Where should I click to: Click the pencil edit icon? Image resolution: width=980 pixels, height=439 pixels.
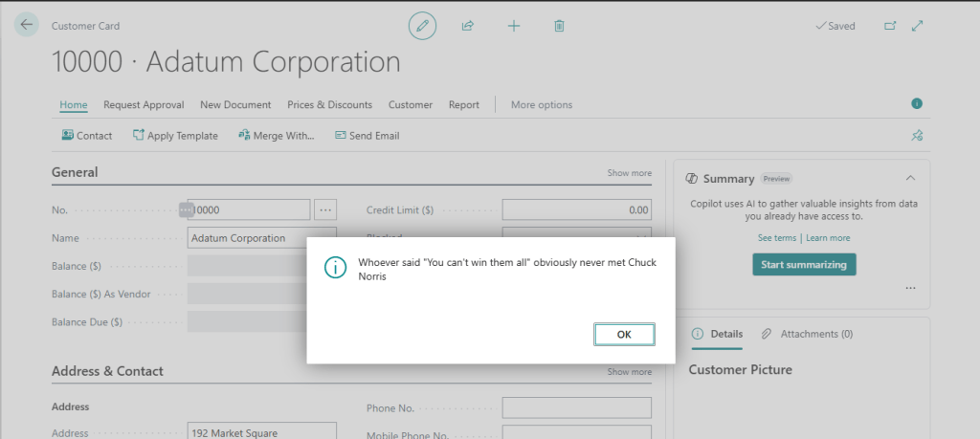[x=422, y=26]
